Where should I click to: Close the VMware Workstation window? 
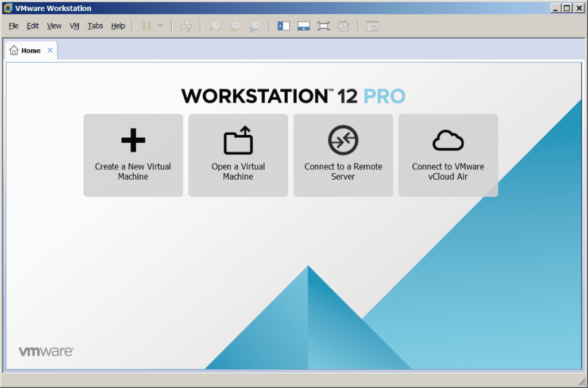pos(579,8)
